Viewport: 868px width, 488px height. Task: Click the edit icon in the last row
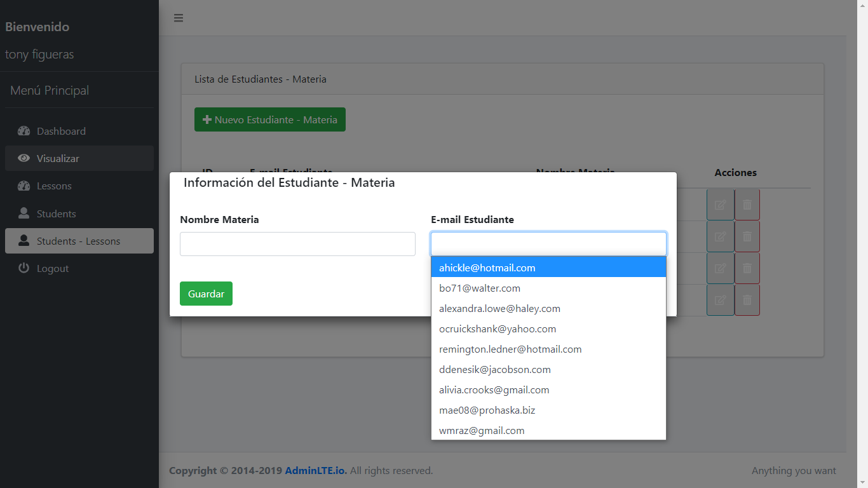coord(720,299)
